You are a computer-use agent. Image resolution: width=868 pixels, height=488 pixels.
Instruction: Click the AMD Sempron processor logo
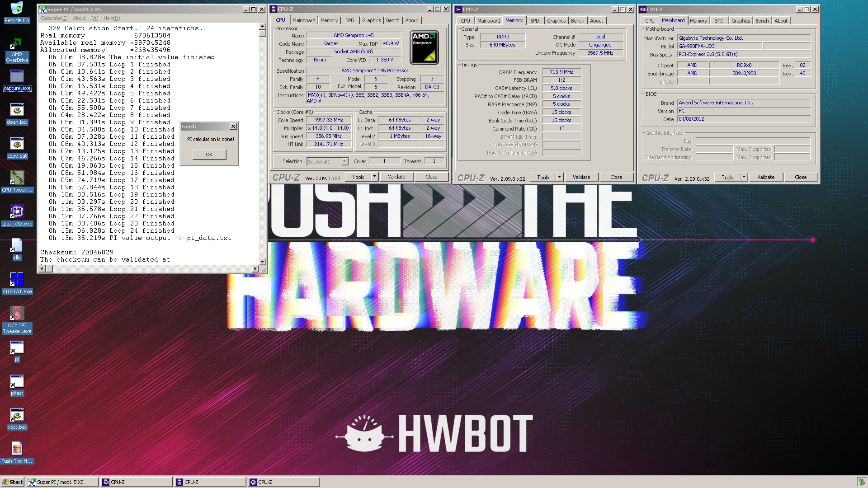click(424, 47)
